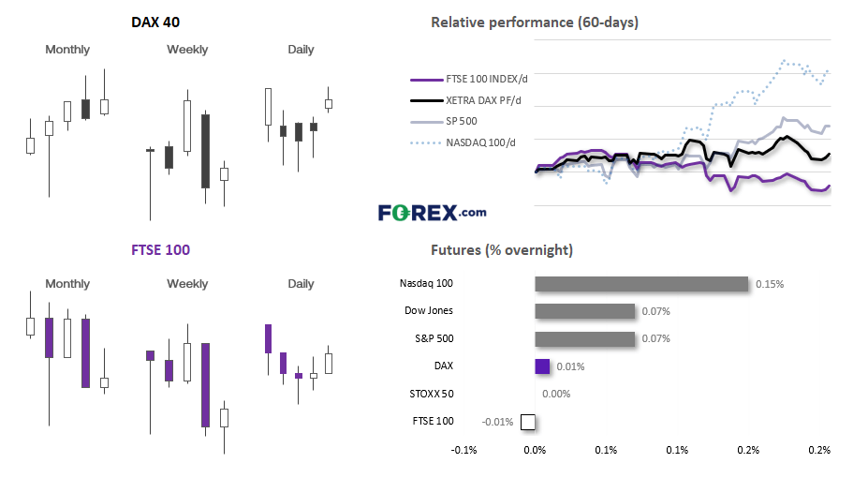Click the NASDAQ 100/d dotted legend entry
The height and width of the screenshot is (478, 868).
click(x=463, y=142)
